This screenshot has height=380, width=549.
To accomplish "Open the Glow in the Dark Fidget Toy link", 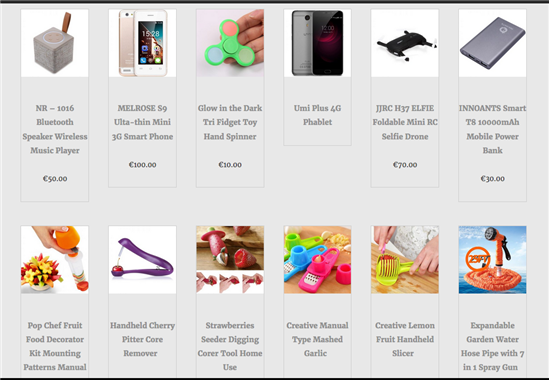I will [x=230, y=122].
